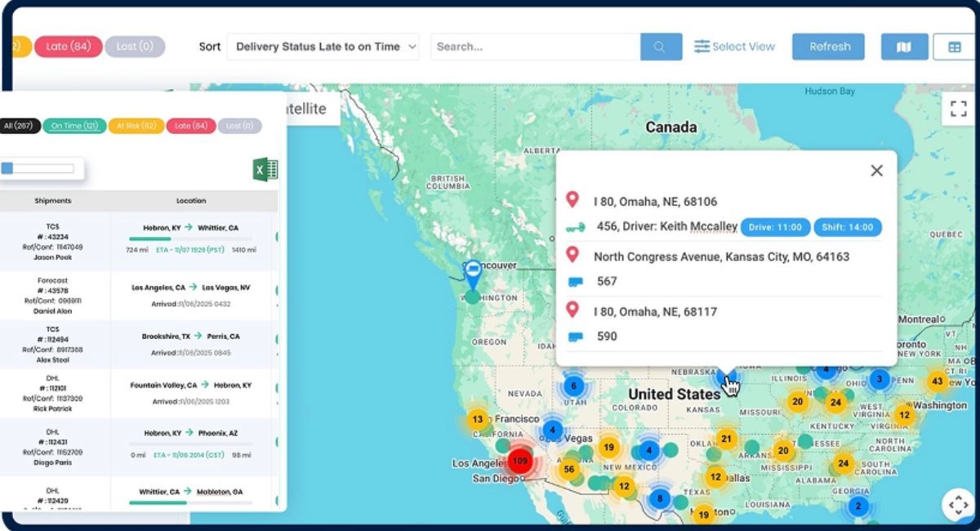Open the Drive: 11:00 badge
The height and width of the screenshot is (531, 980).
(x=773, y=227)
